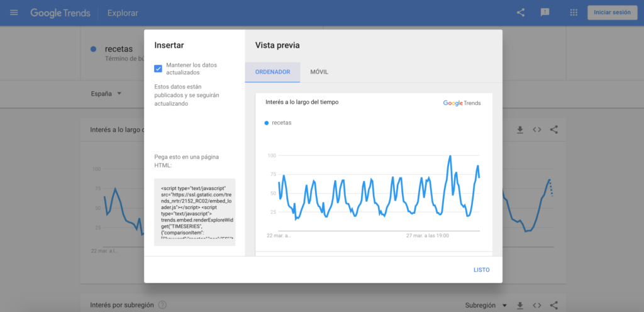
Task: Open the send feedback icon
Action: (x=545, y=13)
